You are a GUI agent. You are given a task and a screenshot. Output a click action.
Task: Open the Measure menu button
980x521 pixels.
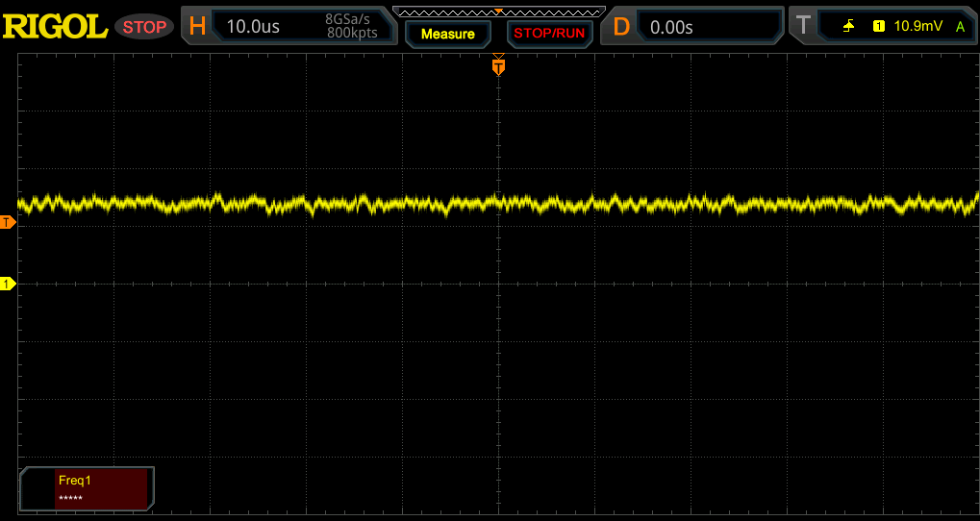pos(448,34)
